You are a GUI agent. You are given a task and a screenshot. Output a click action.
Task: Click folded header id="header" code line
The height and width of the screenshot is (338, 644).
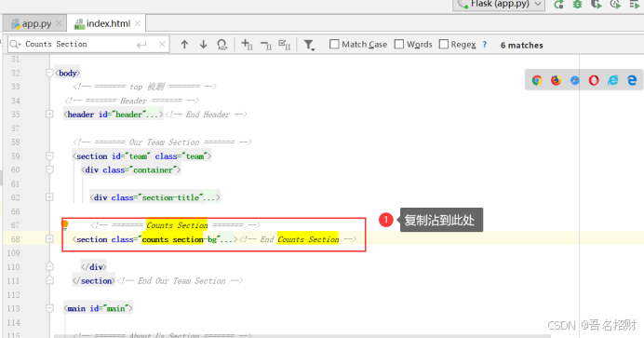click(114, 115)
